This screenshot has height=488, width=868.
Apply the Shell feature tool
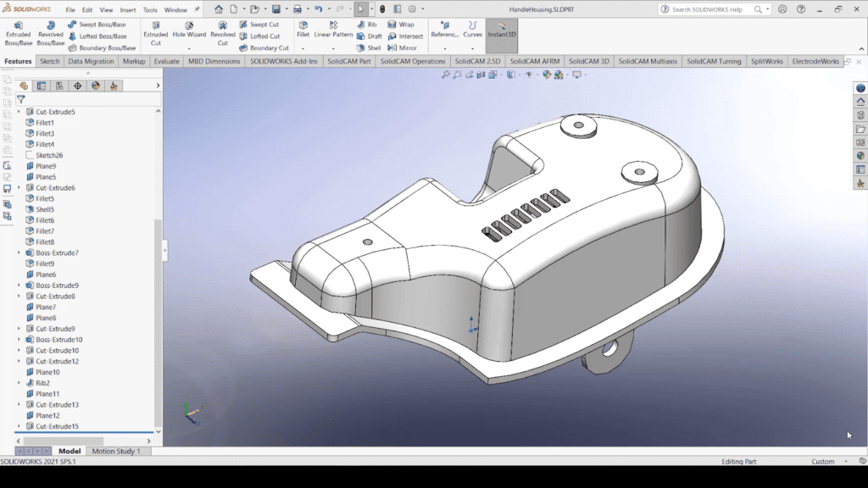(369, 48)
